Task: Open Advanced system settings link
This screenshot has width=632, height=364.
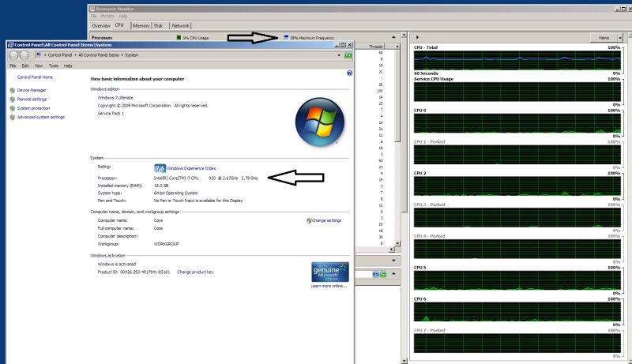Action: (41, 117)
